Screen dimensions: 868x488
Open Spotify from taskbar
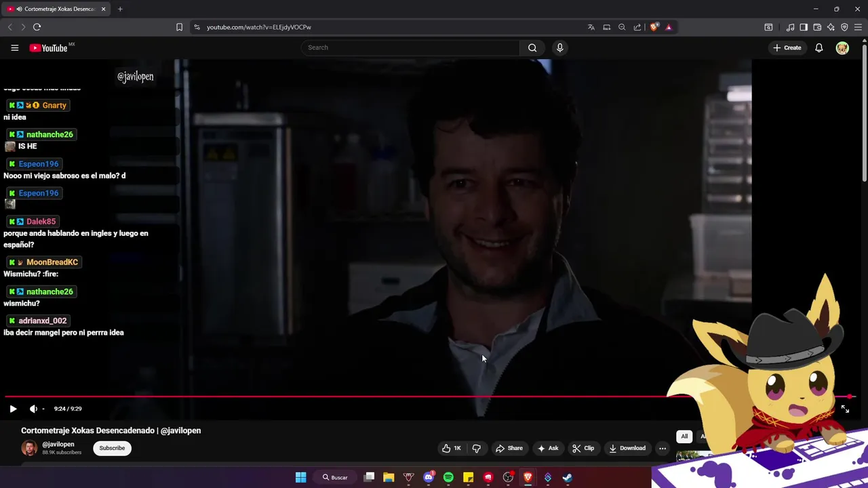coord(448,477)
